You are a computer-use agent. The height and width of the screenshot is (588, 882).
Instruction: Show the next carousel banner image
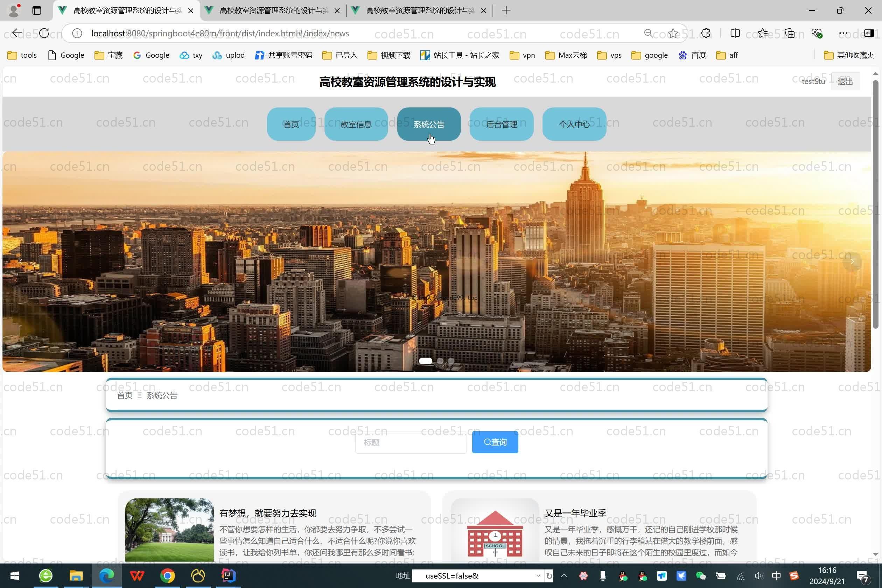pos(852,261)
